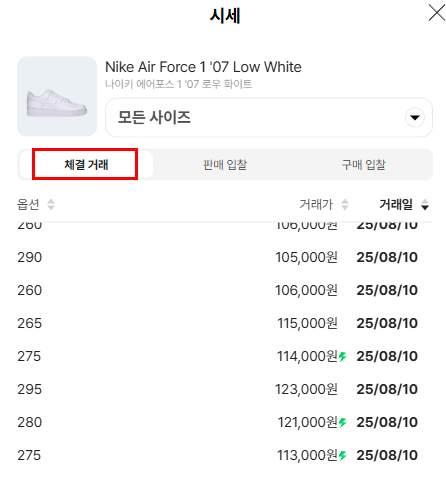Click the lightning icon beside 114,000원
The height and width of the screenshot is (489, 446).
coord(342,356)
